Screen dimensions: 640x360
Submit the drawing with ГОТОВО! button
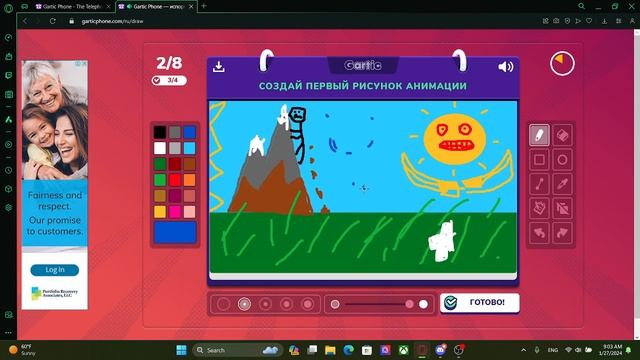tap(480, 303)
